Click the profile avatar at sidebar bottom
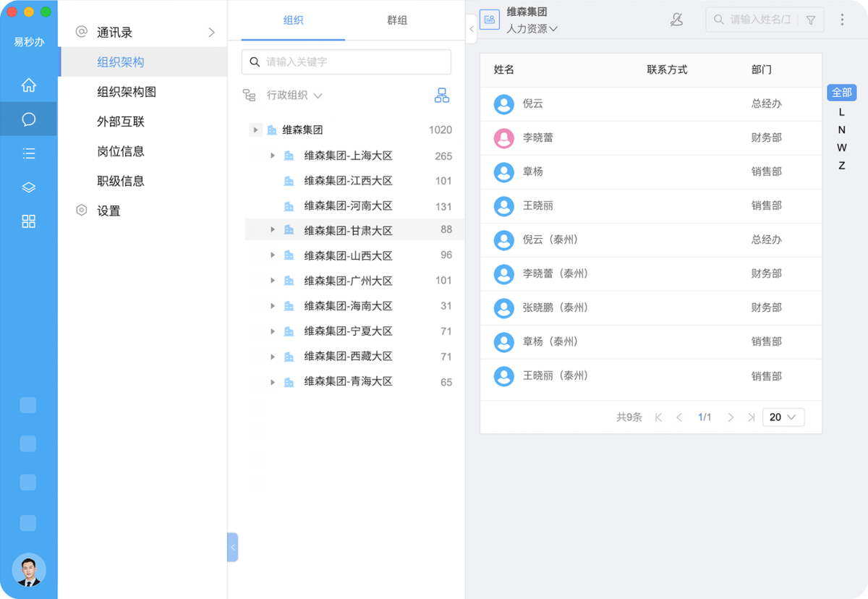 [29, 570]
